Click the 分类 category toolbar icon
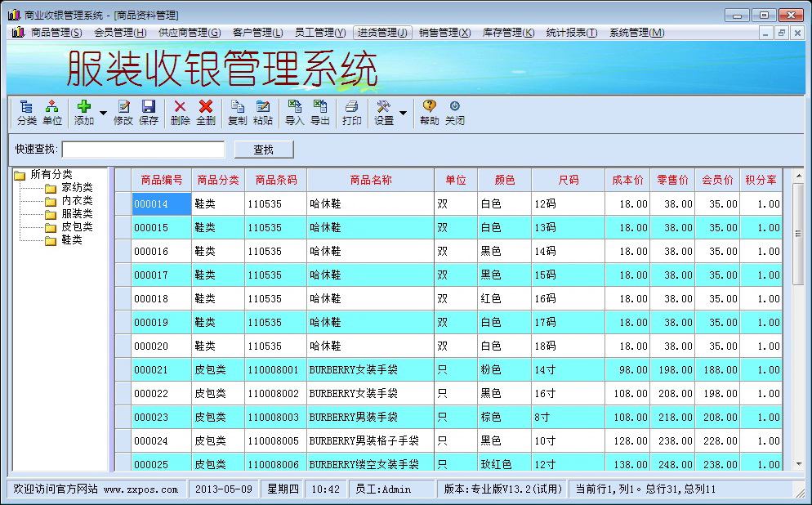Image resolution: width=812 pixels, height=505 pixels. pos(27,113)
